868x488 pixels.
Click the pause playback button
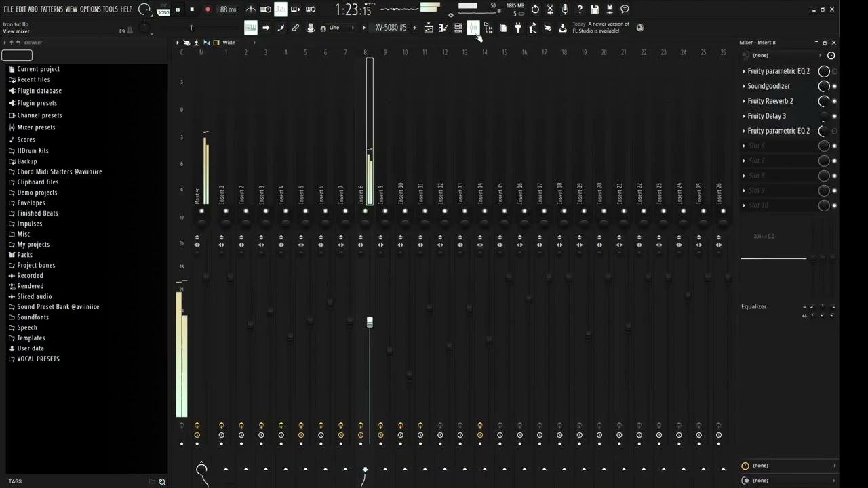tap(178, 9)
